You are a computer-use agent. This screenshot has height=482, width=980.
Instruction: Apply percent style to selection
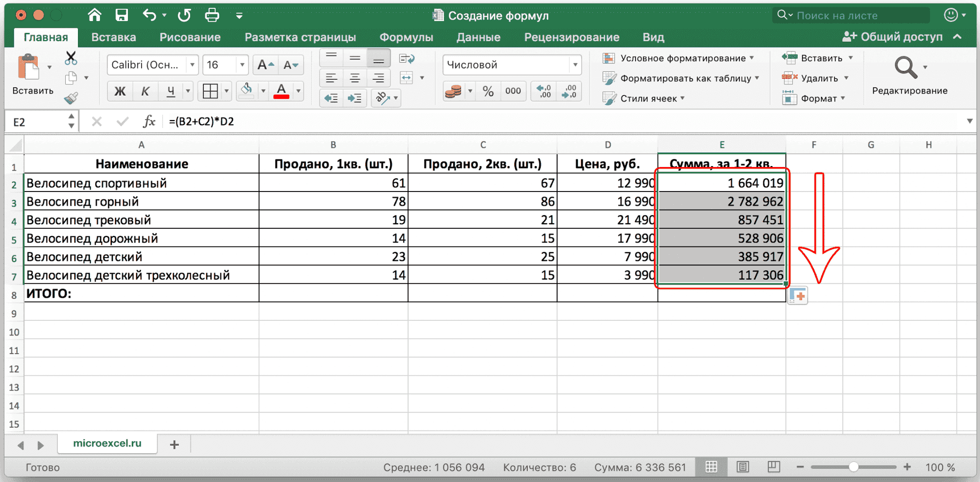(488, 91)
